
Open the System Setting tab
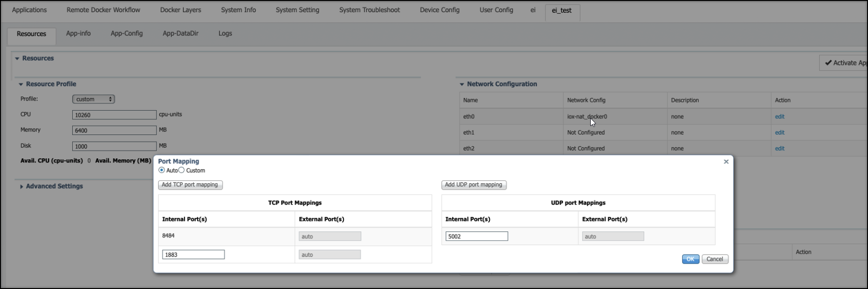point(297,10)
